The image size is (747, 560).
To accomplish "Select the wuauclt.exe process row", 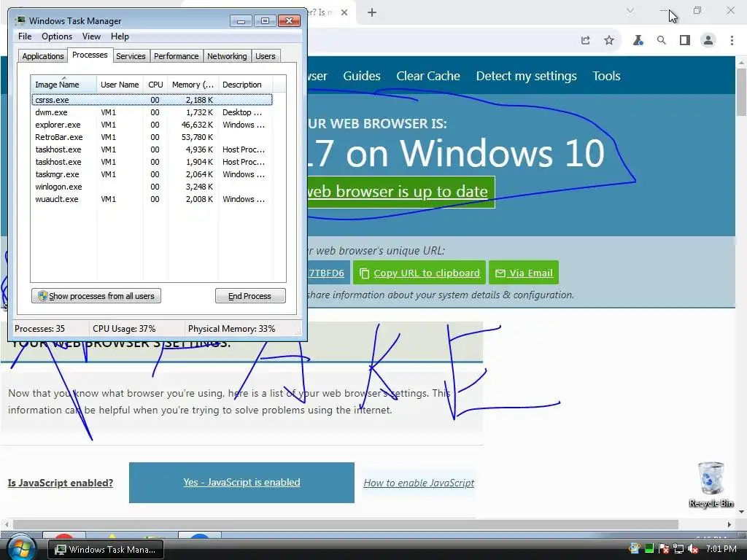I will (152, 199).
